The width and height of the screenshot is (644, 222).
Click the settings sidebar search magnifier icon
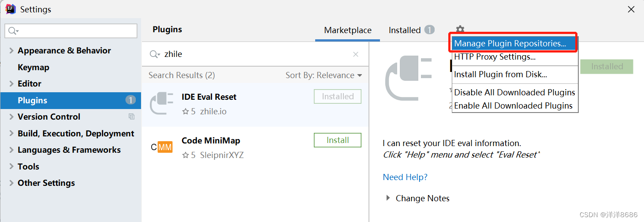click(x=13, y=31)
